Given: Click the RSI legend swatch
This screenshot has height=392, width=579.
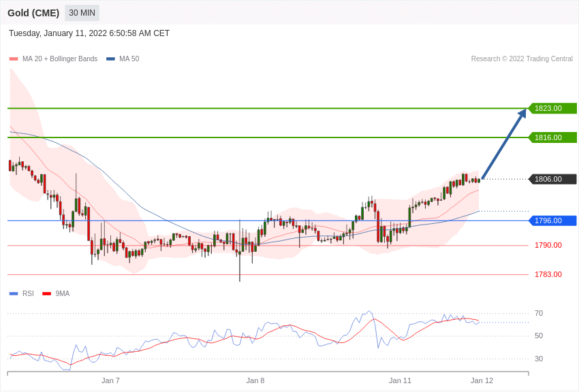Looking at the screenshot, I should click(x=14, y=293).
